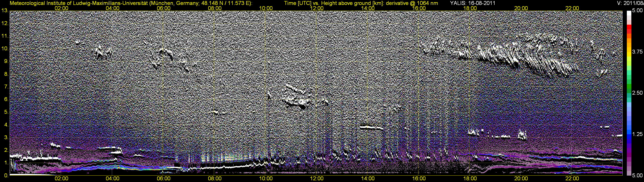Click the '18:00' label on the top time axis

(470, 8)
